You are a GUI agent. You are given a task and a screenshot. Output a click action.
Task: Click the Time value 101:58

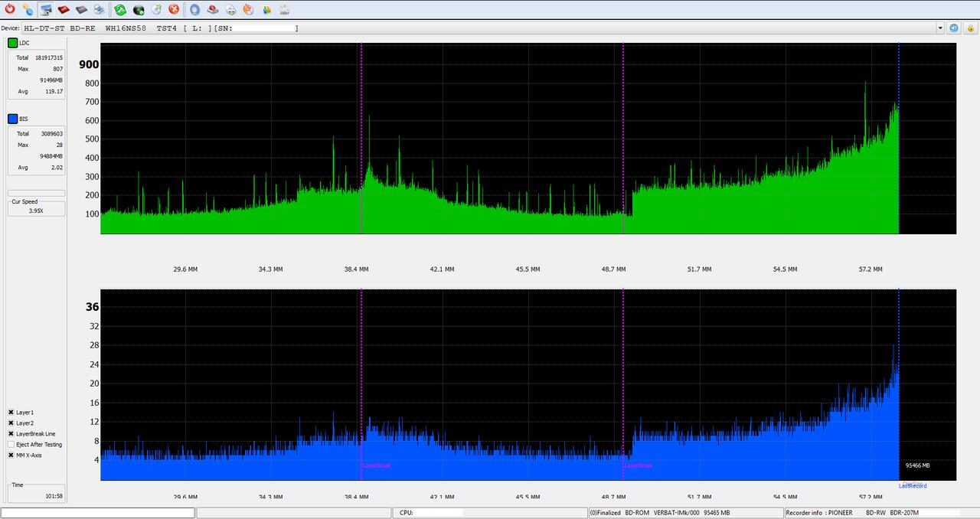click(54, 496)
